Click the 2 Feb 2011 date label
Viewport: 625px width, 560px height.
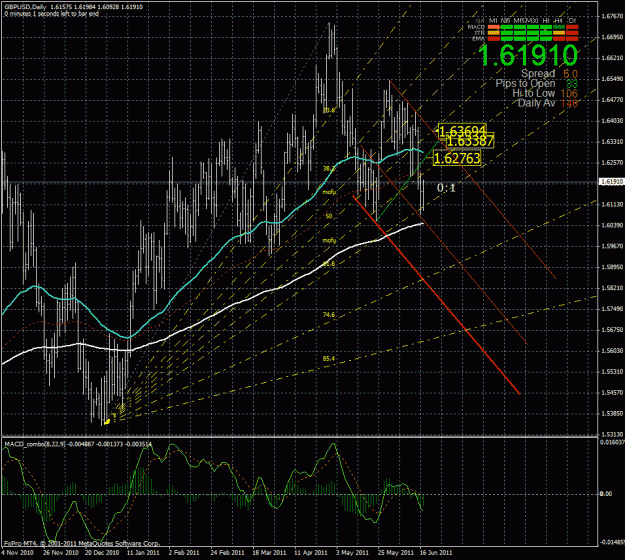click(184, 553)
